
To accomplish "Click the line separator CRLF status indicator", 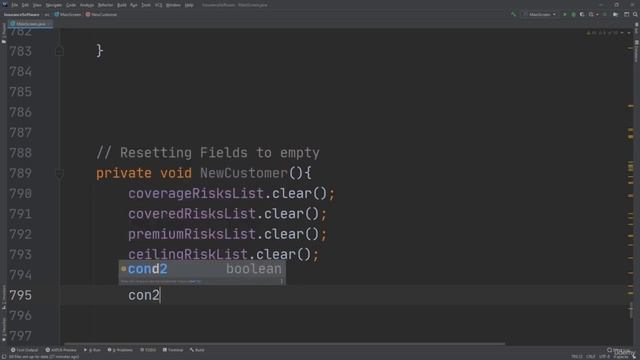I will [591, 357].
